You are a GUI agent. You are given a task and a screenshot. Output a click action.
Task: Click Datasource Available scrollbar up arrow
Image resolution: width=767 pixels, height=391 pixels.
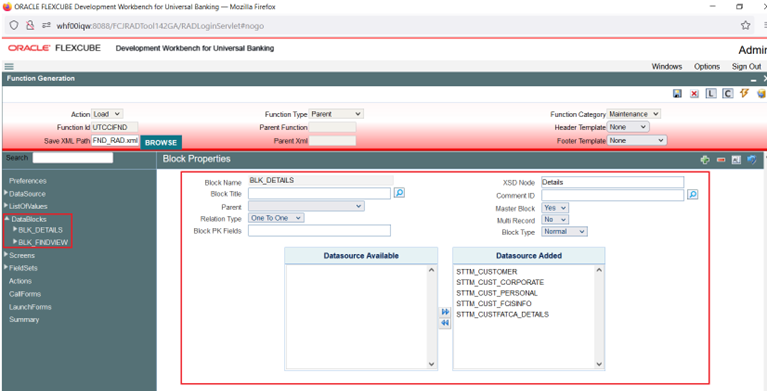click(431, 270)
